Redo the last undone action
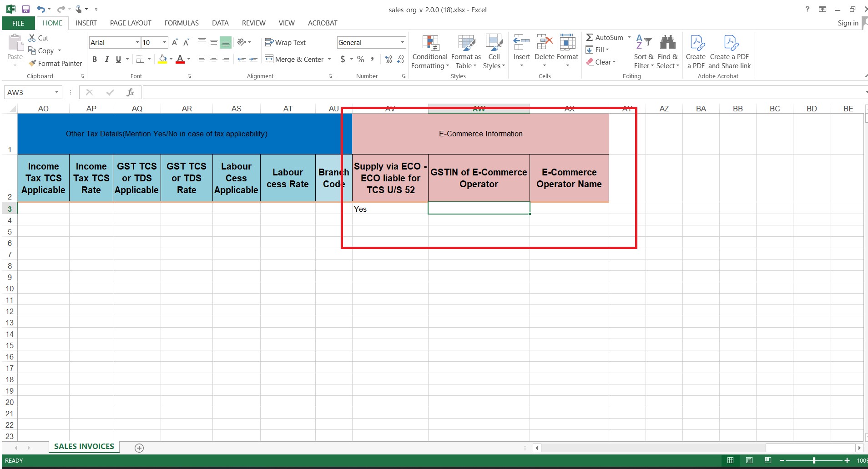Screen dimensions: 868x469 tap(61, 9)
